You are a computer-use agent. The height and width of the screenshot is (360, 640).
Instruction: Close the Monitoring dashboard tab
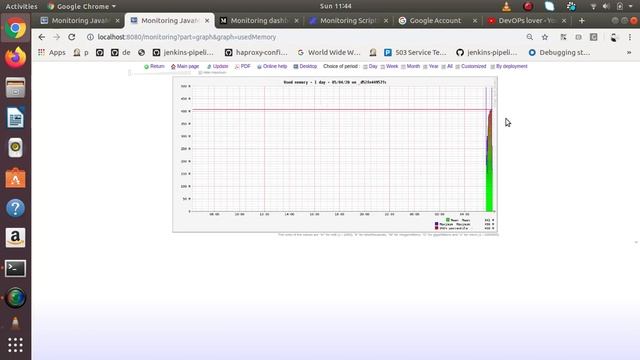296,20
